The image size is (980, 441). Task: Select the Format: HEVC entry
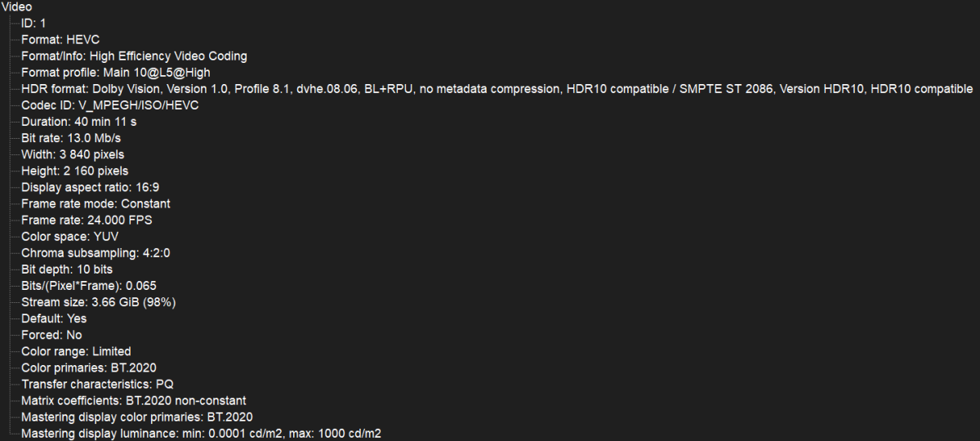[60, 39]
